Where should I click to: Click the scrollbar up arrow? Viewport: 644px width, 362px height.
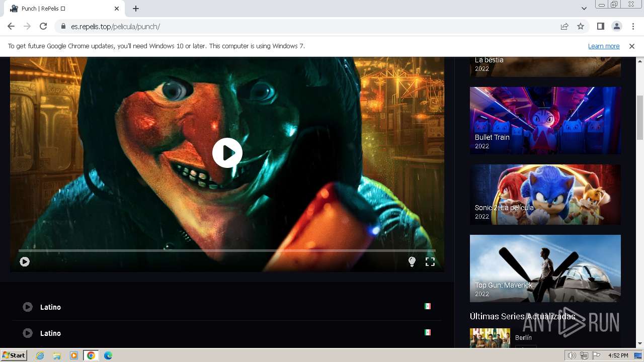[x=640, y=61]
